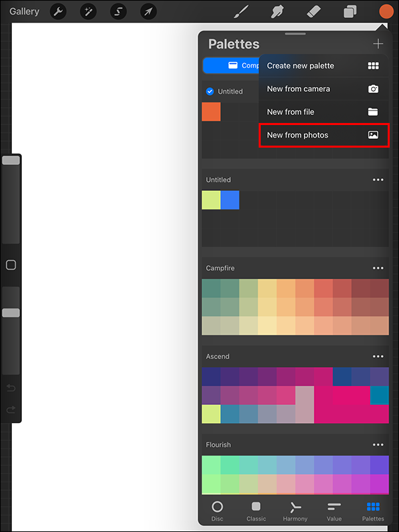
Task: Select the Ascend palette name
Action: [x=217, y=356]
